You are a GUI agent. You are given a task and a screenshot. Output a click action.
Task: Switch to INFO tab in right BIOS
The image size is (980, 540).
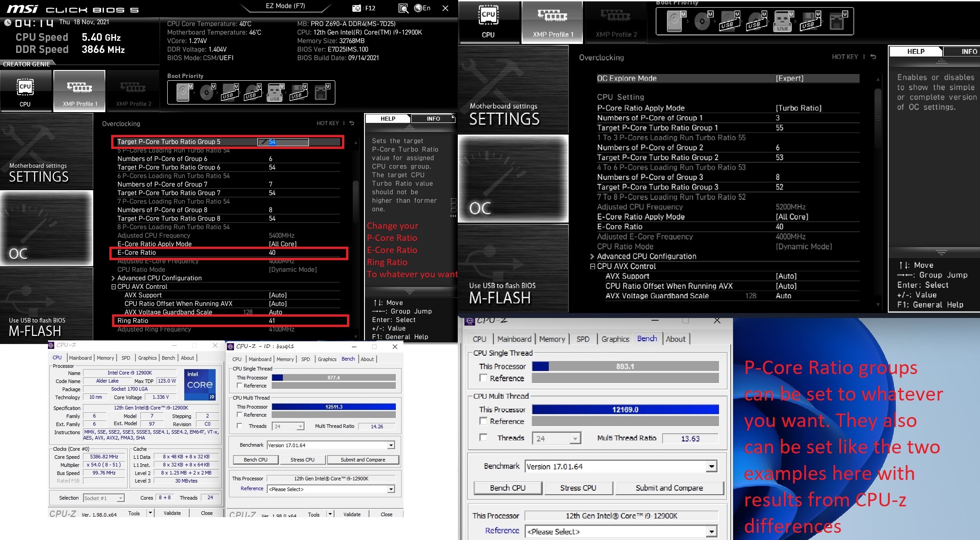tap(964, 52)
